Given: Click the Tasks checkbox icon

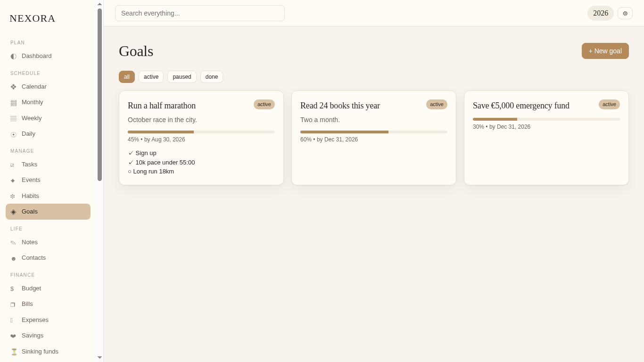Looking at the screenshot, I should (x=13, y=165).
